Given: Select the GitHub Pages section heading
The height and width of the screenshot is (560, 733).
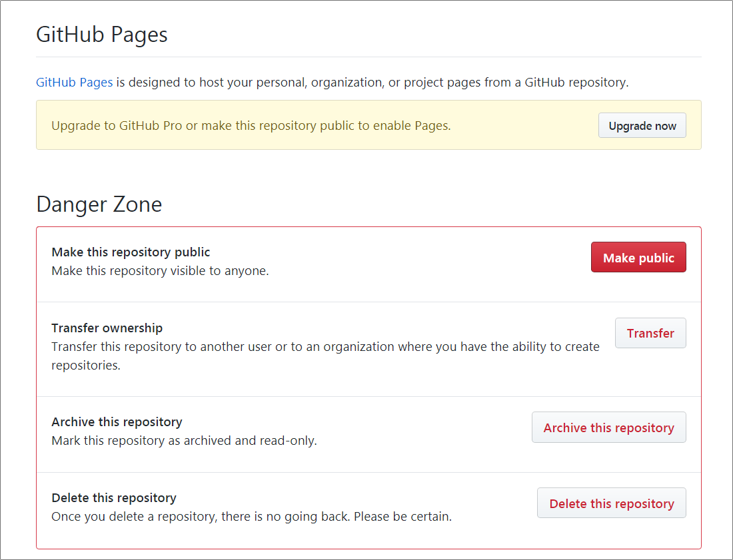Looking at the screenshot, I should point(102,35).
